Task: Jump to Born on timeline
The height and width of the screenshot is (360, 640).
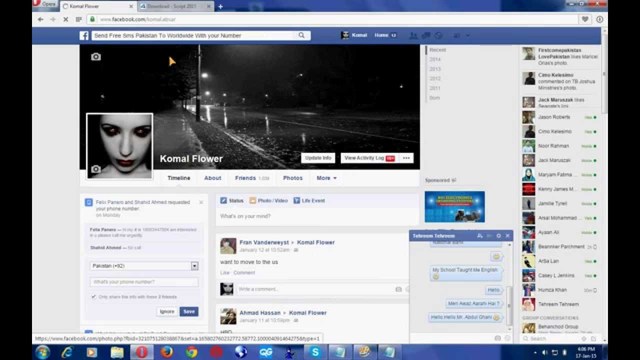Action: click(x=435, y=98)
